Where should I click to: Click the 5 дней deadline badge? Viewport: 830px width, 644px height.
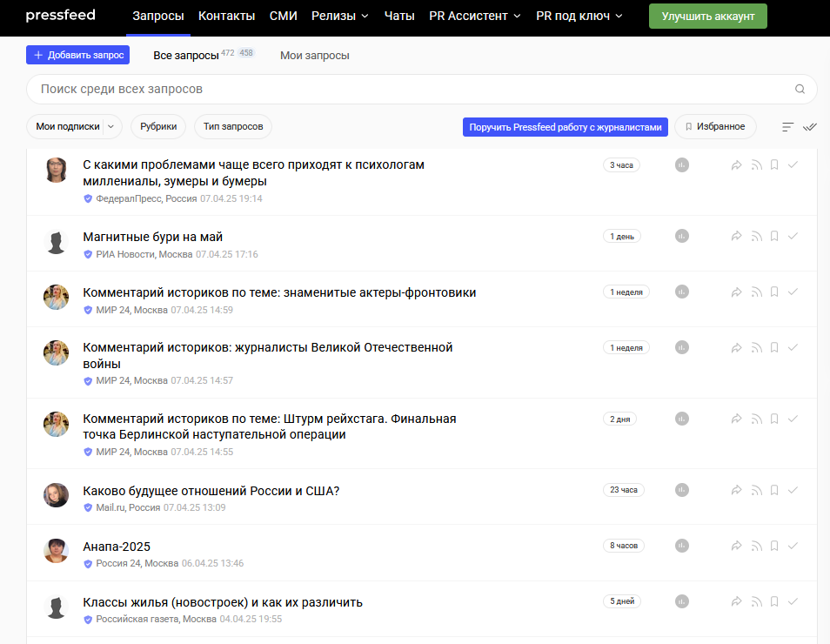point(622,601)
